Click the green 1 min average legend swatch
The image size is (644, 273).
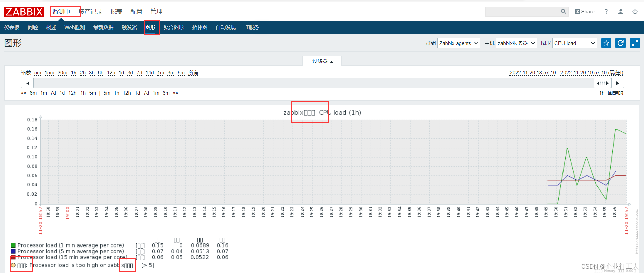click(x=13, y=245)
